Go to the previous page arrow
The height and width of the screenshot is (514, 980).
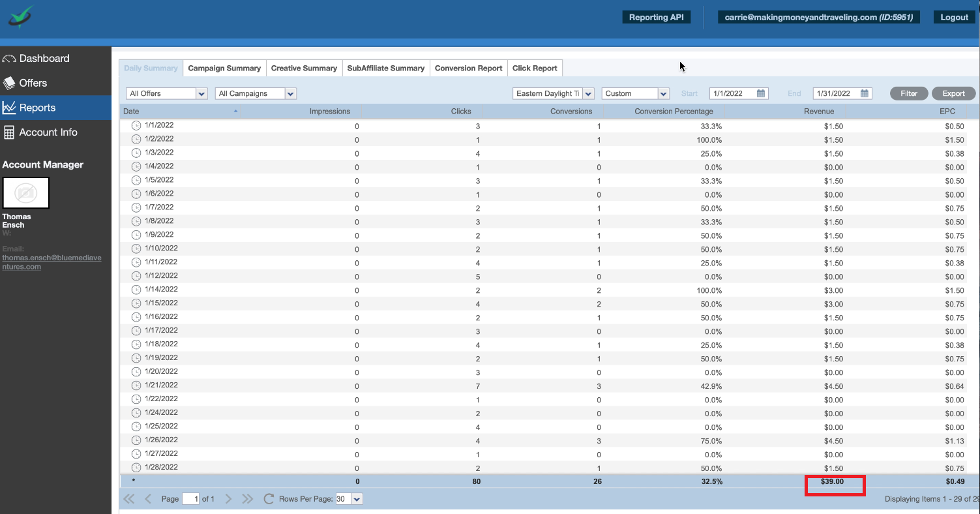148,499
